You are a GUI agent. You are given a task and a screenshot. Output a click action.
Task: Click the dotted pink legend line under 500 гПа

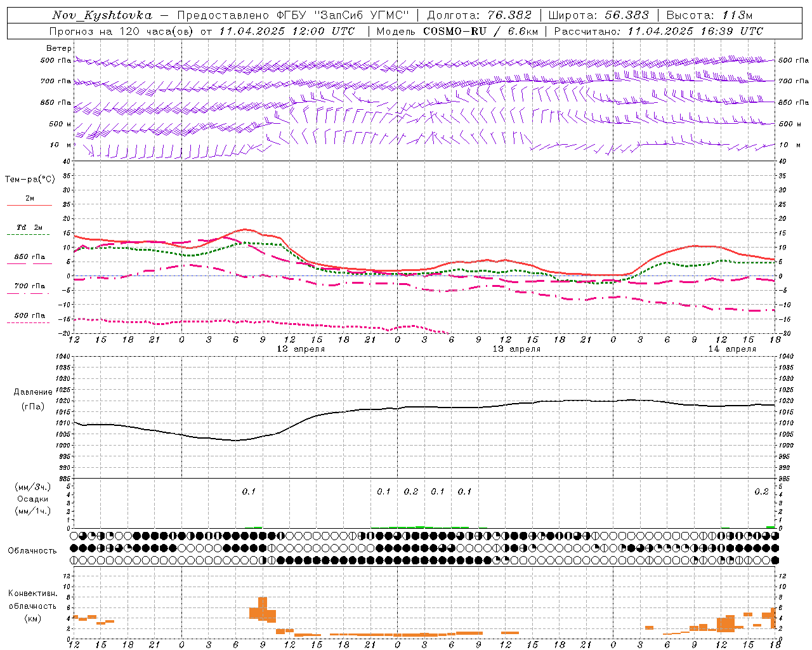[29, 322]
